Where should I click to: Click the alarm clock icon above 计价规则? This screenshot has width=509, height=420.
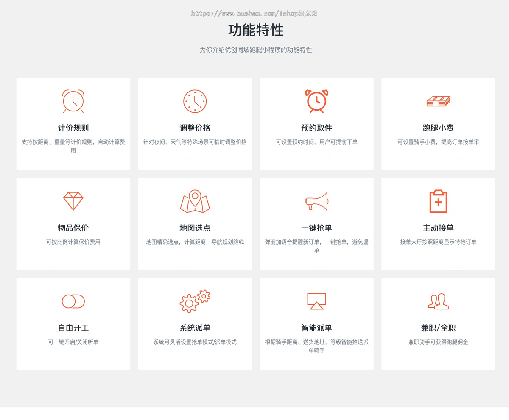73,101
